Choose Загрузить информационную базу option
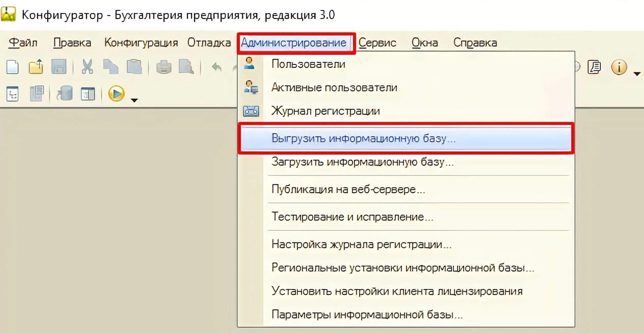The image size is (644, 333). pyautogui.click(x=362, y=162)
